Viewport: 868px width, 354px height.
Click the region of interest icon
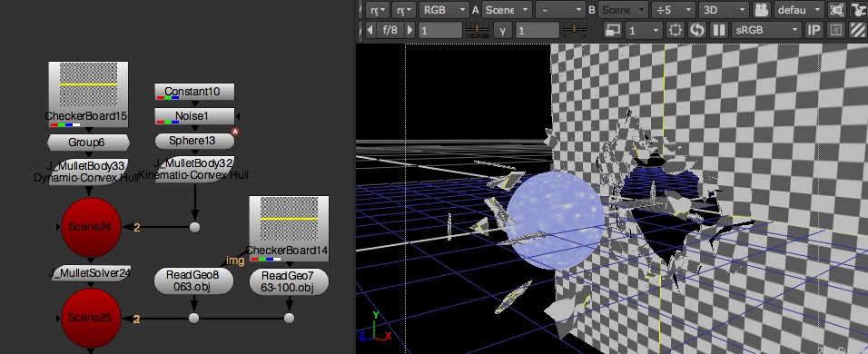tap(675, 30)
